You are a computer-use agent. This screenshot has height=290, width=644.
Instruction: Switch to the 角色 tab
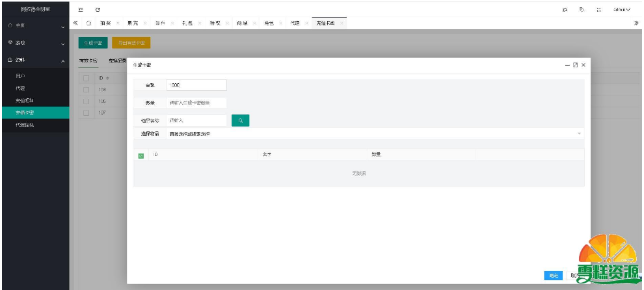[269, 23]
